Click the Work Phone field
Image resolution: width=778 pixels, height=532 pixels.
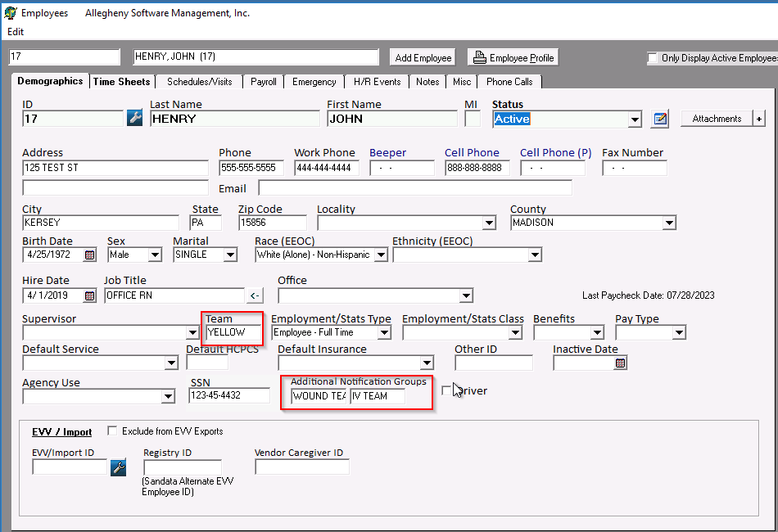click(327, 168)
